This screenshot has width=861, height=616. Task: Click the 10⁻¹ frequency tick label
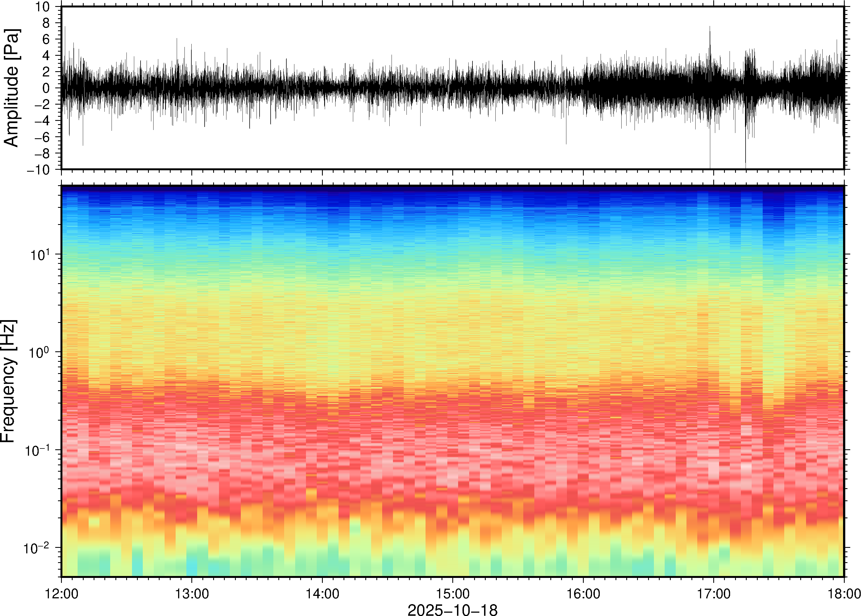(x=37, y=450)
